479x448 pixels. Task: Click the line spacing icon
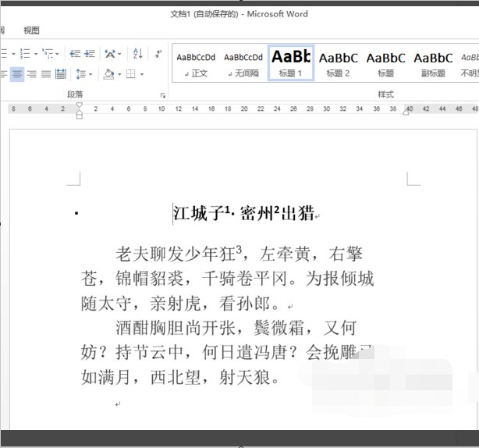coord(80,74)
